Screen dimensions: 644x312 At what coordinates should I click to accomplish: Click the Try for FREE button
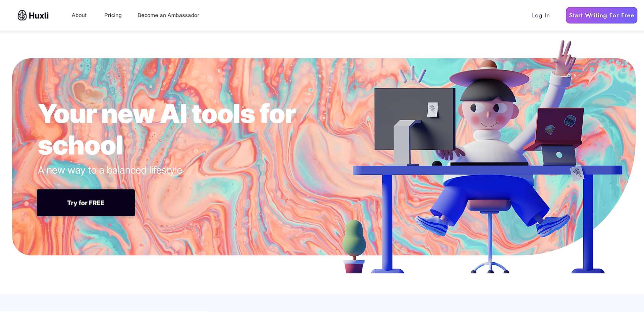(x=86, y=203)
